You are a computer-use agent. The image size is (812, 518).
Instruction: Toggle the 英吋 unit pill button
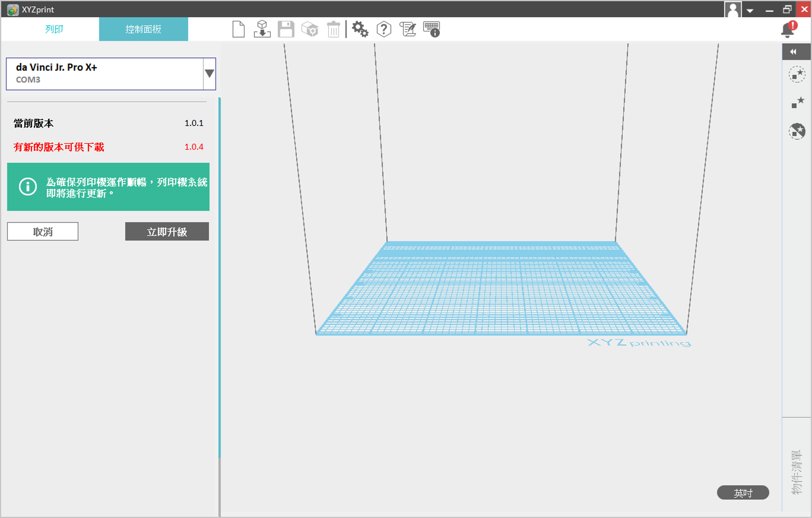point(742,493)
